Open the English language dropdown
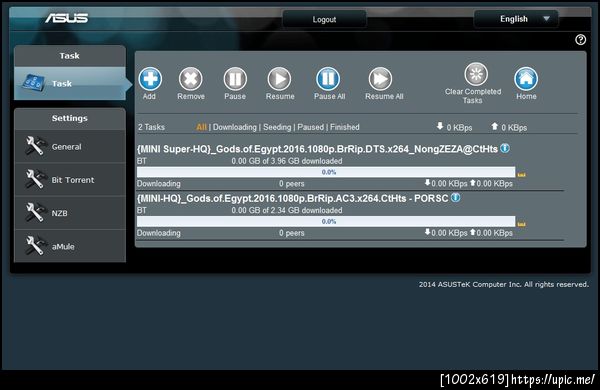The width and height of the screenshot is (600, 390). [516, 19]
